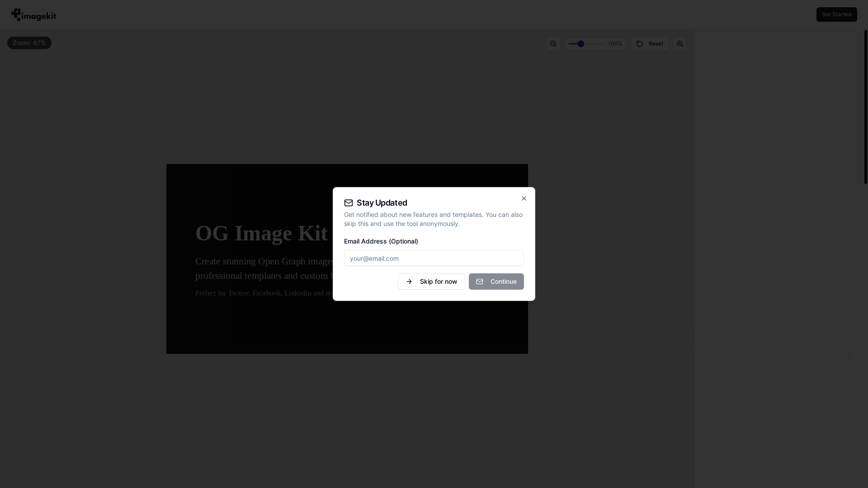Click the Stay Updated envelope icon

coord(349,203)
